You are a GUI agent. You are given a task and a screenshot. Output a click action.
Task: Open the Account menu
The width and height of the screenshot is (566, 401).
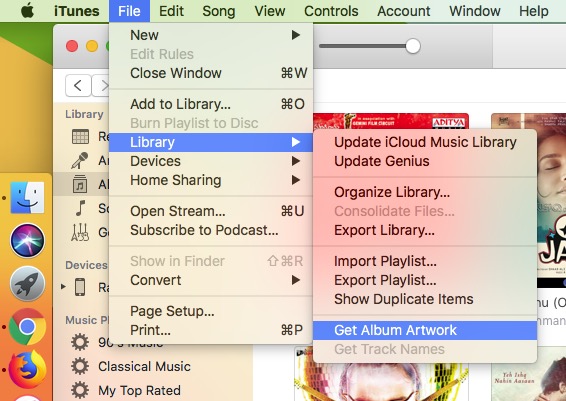click(x=404, y=11)
